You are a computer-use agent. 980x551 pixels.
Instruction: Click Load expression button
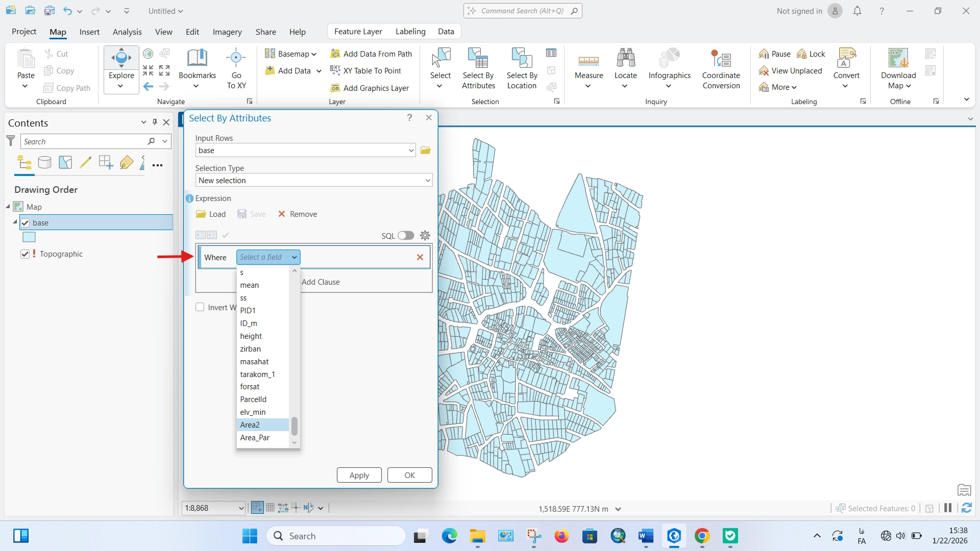click(211, 214)
